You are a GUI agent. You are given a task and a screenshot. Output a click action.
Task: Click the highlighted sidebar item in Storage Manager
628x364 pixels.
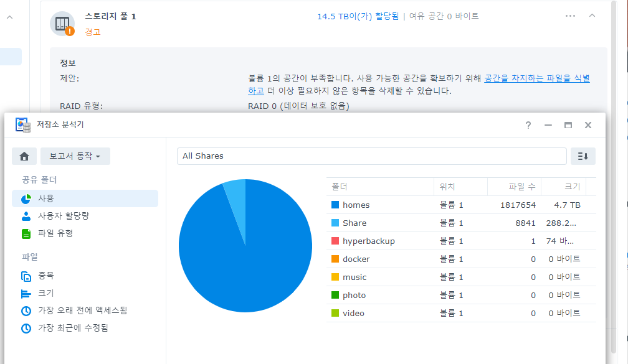click(x=11, y=57)
